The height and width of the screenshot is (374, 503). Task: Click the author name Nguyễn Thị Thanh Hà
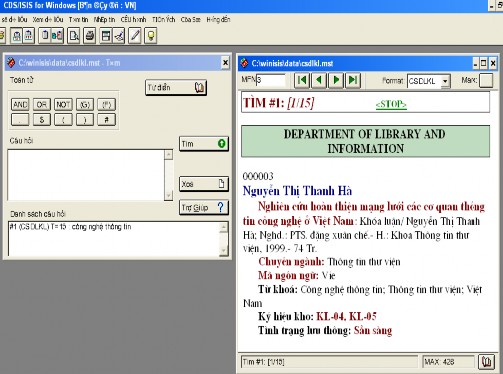pos(297,191)
